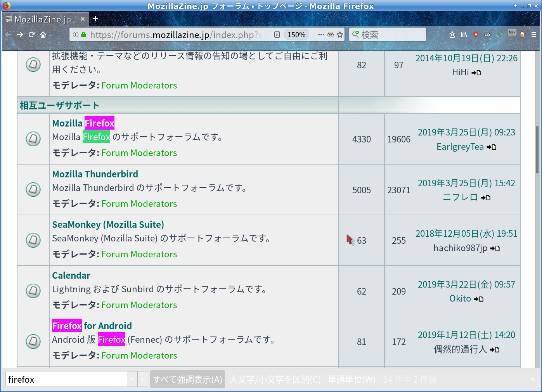
Task: Toggle すべて強調表示 highlight all
Action: 188,379
